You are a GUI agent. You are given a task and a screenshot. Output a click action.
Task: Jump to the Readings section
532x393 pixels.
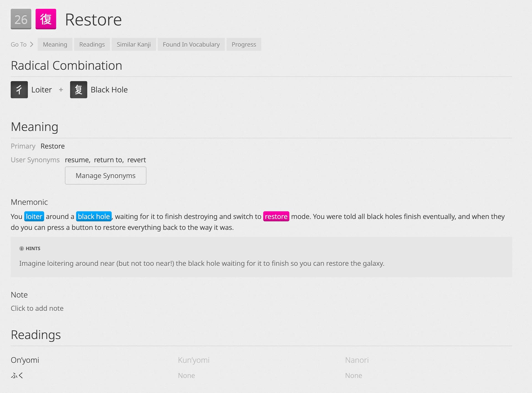point(92,44)
